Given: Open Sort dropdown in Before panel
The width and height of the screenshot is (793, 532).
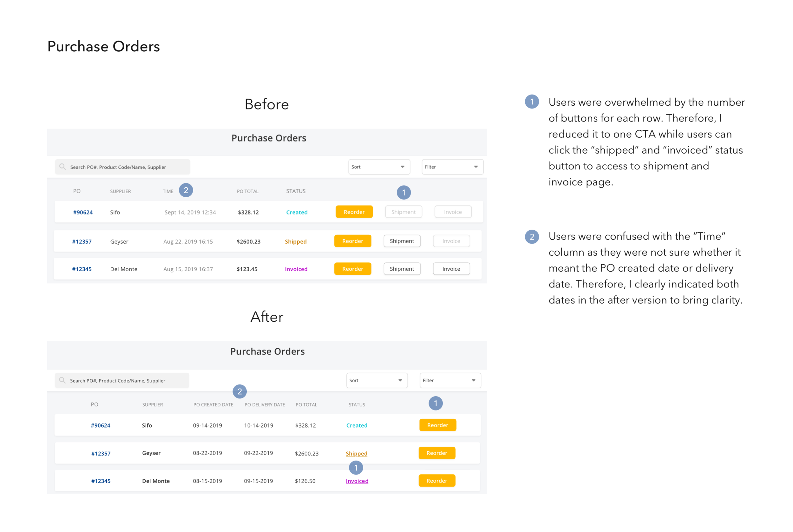Looking at the screenshot, I should pos(379,167).
